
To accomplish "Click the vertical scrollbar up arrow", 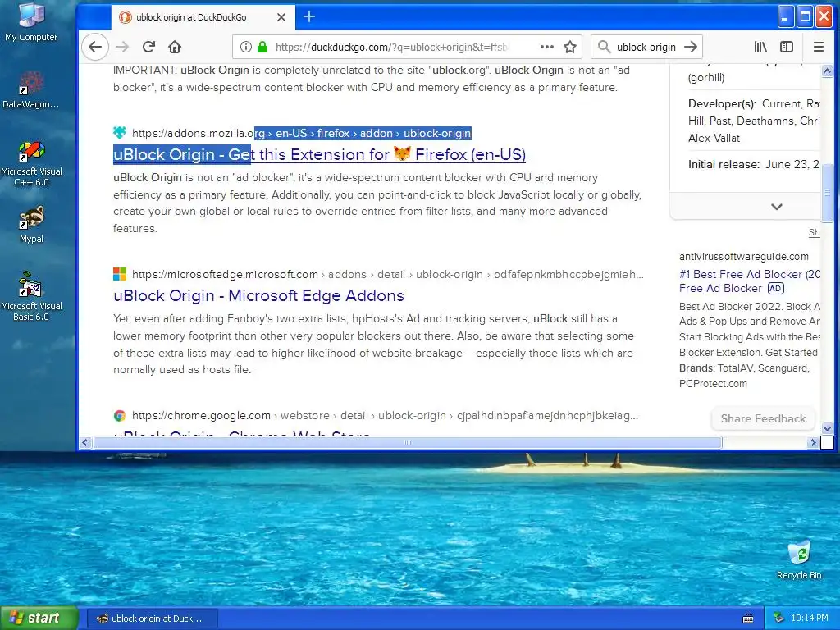I will point(827,71).
